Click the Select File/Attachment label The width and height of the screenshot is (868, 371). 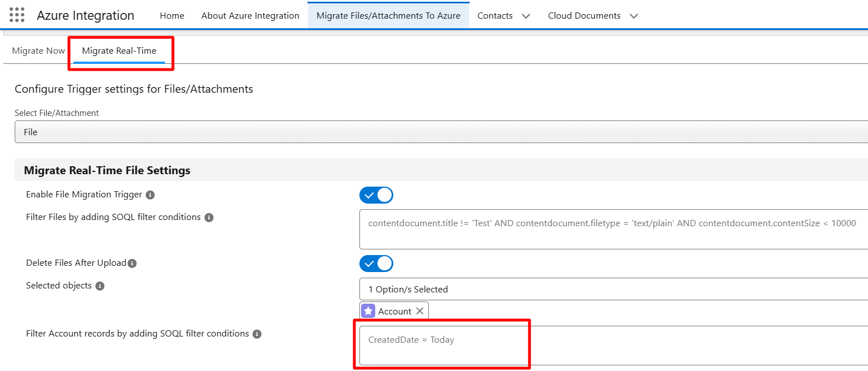coord(57,113)
